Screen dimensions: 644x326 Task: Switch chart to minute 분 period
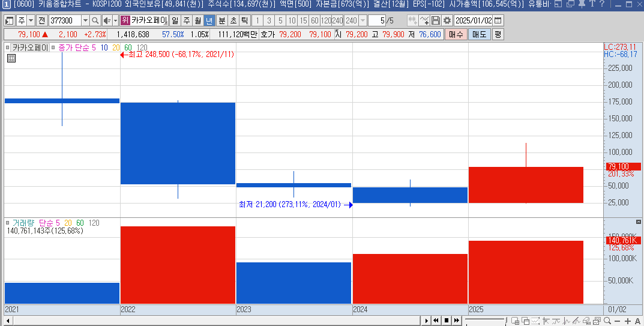(x=222, y=20)
